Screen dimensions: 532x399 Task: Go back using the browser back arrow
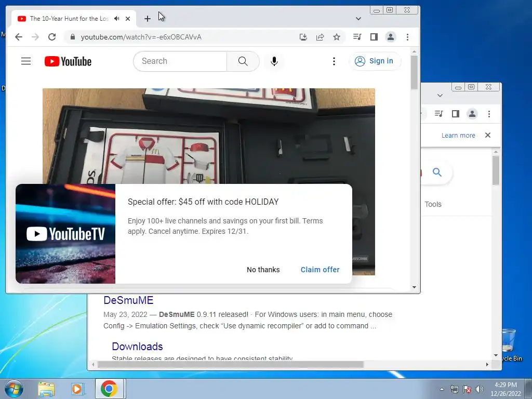19,37
